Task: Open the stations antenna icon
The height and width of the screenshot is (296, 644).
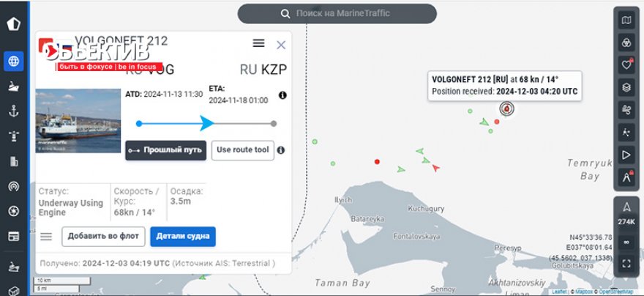Action: coord(14,186)
